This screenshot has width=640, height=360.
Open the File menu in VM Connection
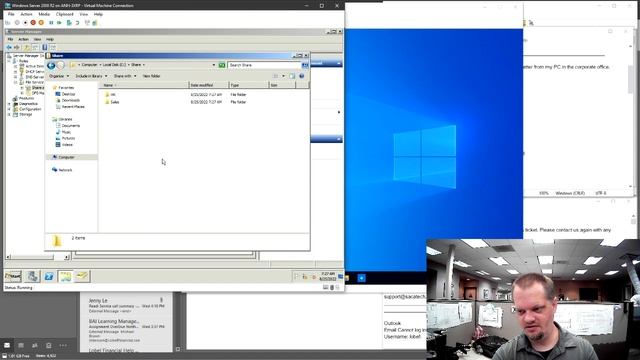11,14
